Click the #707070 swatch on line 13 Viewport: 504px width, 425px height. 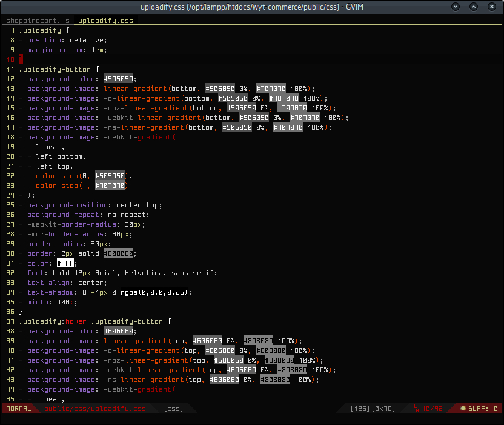pos(271,89)
